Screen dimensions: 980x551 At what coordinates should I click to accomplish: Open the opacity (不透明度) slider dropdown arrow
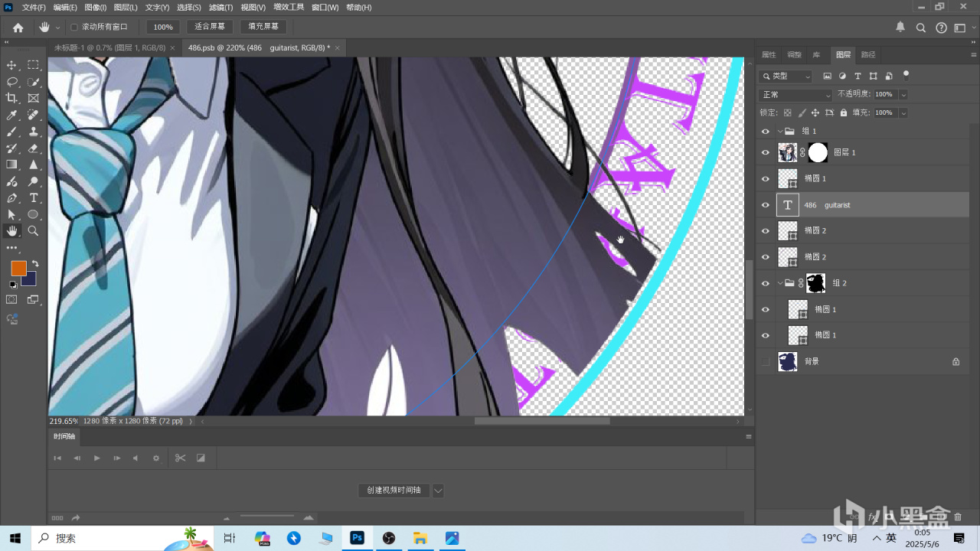pyautogui.click(x=903, y=94)
